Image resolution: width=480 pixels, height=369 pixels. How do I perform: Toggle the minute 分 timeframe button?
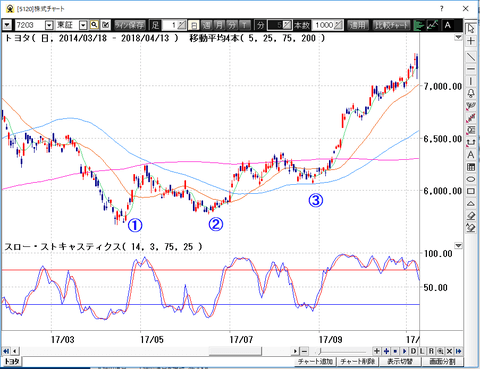pos(232,25)
